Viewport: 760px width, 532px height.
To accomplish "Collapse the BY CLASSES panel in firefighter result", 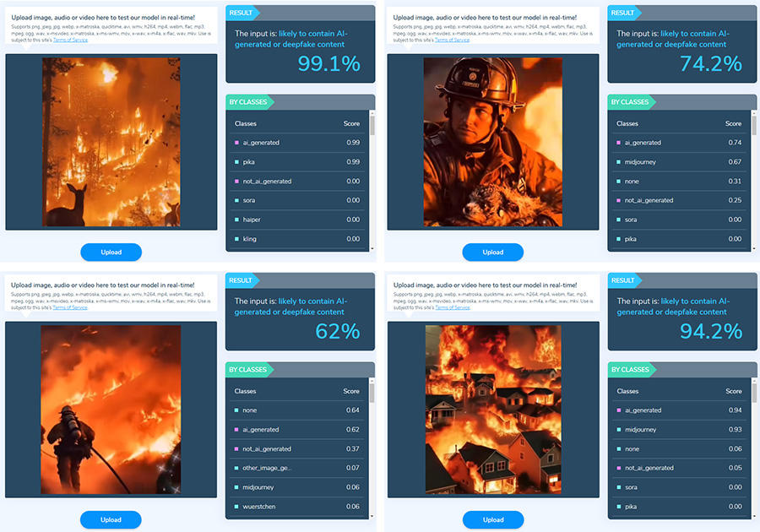I will pos(628,101).
